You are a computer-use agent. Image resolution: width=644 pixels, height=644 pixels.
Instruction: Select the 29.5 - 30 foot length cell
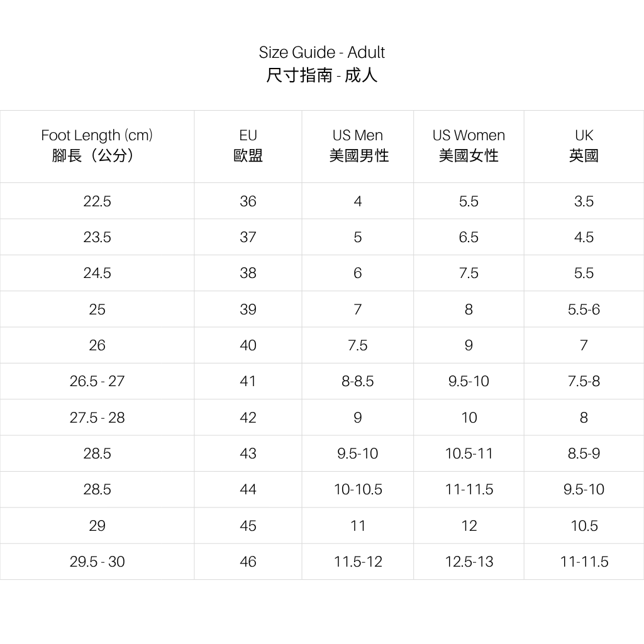click(x=97, y=562)
